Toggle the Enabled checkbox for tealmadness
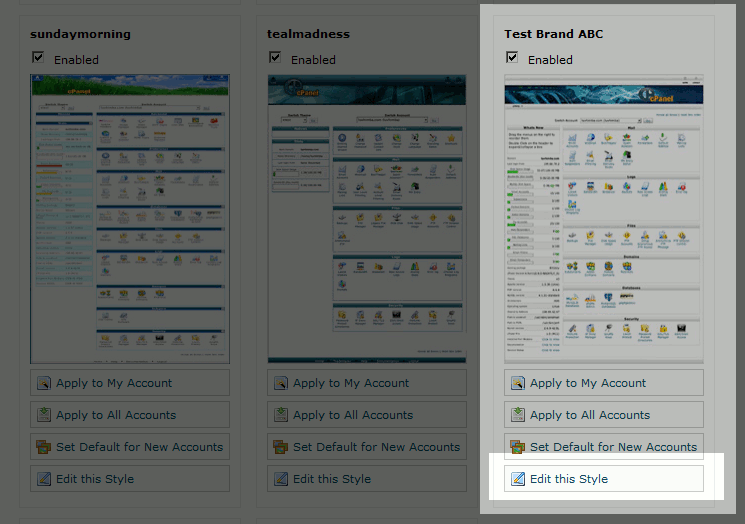Viewport: 745px width, 524px height. (x=275, y=57)
